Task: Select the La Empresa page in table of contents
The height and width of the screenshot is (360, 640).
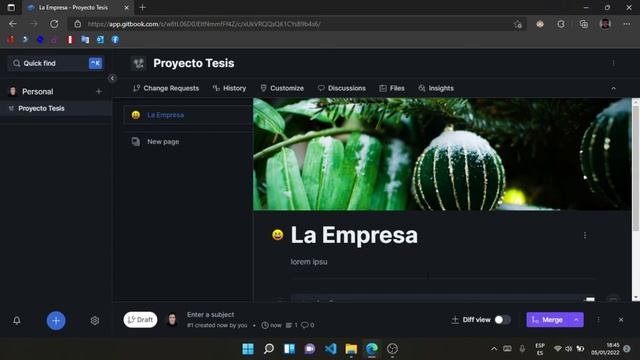Action: [x=188, y=115]
